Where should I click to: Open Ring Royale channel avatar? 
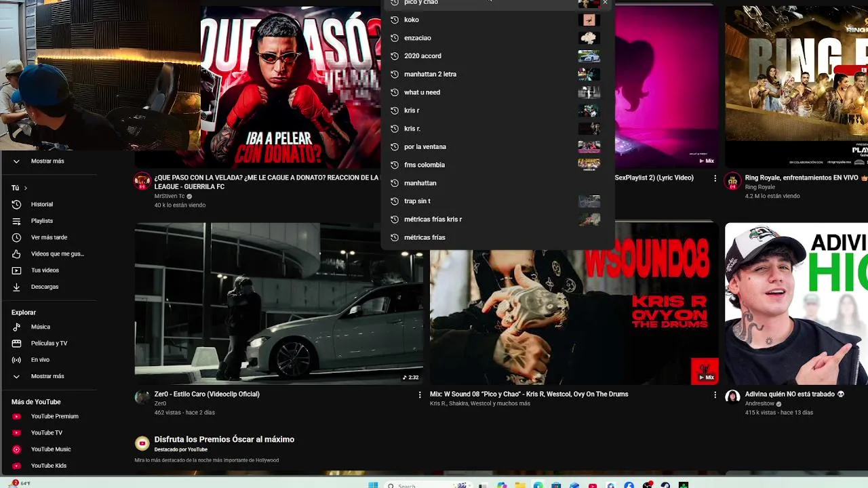(x=732, y=181)
